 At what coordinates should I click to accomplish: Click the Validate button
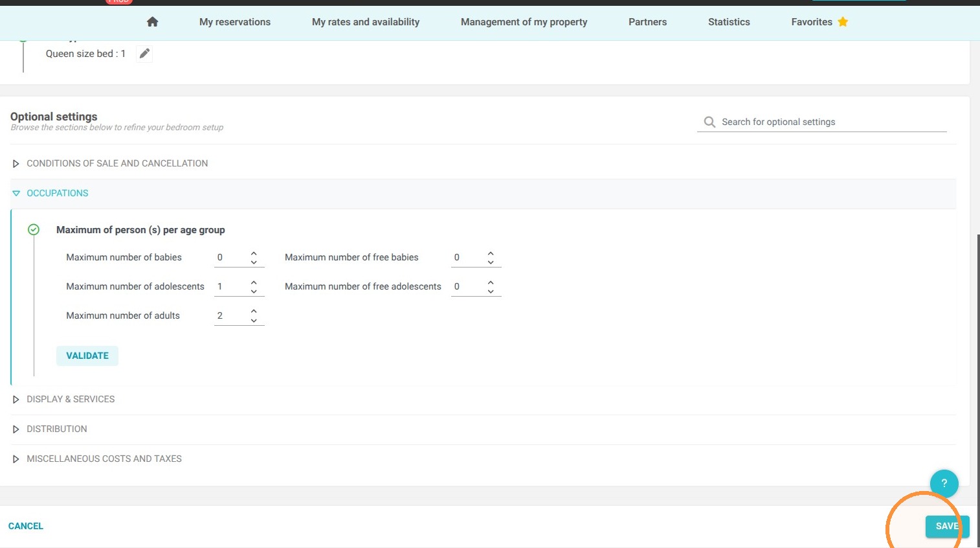click(87, 356)
